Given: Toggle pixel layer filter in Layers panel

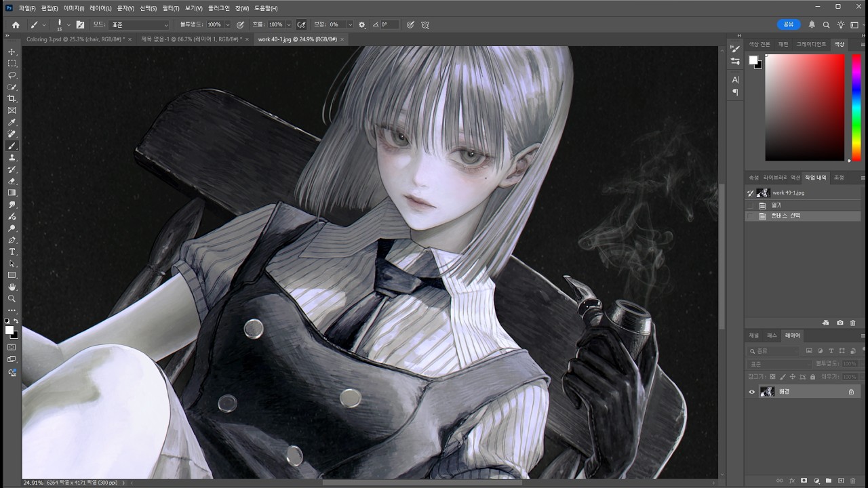Looking at the screenshot, I should point(809,351).
